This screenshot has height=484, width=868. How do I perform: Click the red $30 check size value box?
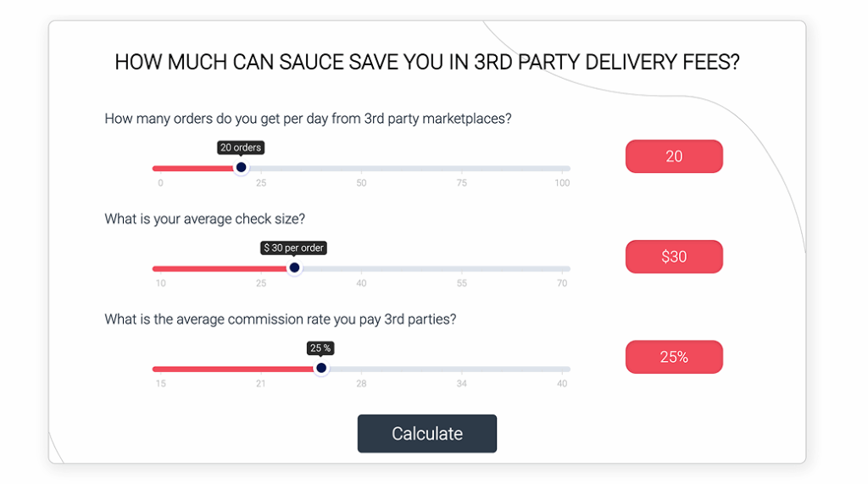(x=674, y=257)
